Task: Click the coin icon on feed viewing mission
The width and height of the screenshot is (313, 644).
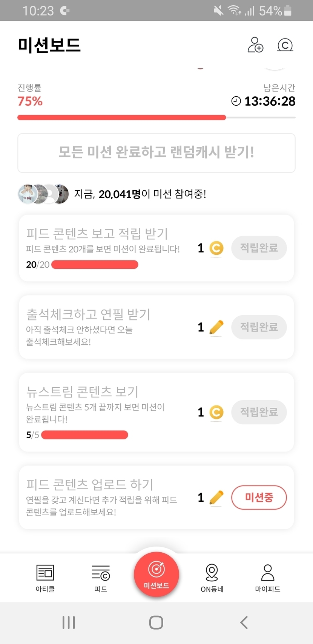Action: [216, 248]
